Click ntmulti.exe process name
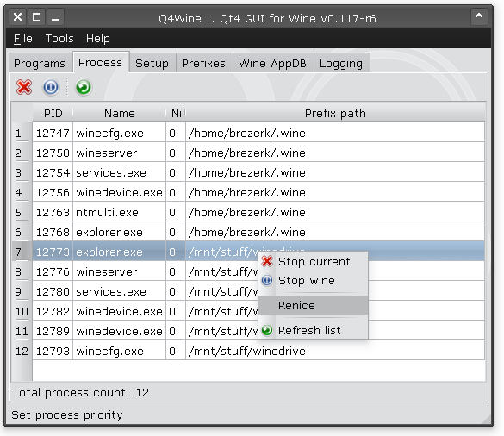Screen dimensions: 504x436 [x=119, y=212]
